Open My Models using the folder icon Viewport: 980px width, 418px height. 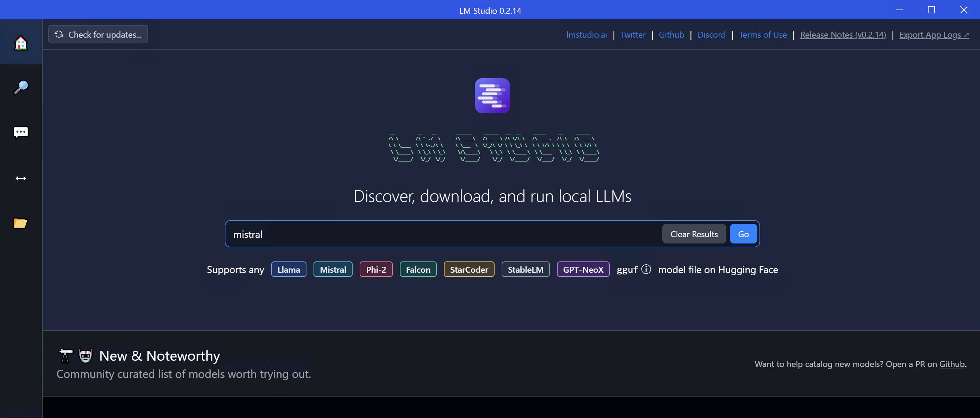[x=21, y=223]
